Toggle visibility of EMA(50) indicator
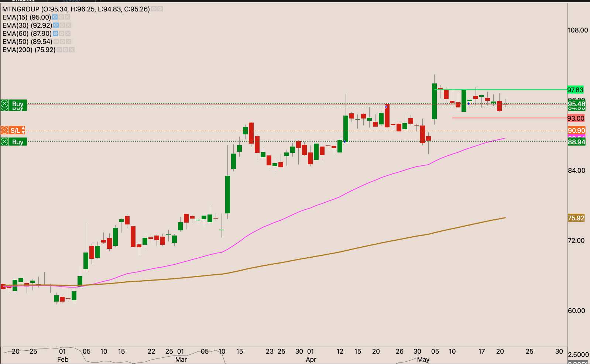This screenshot has width=590, height=364. point(56,42)
